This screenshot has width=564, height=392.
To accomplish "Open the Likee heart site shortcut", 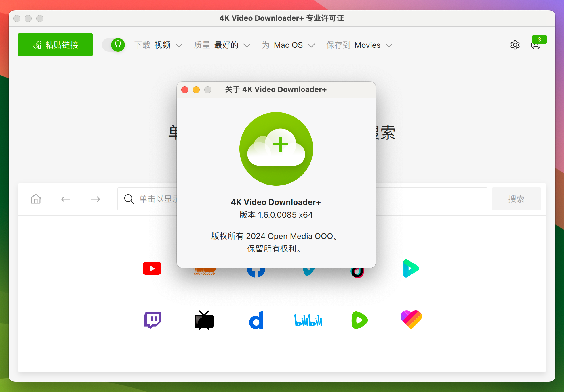I will tap(411, 320).
